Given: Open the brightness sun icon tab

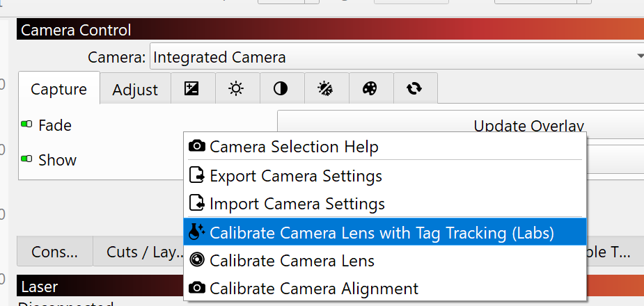Looking at the screenshot, I should pyautogui.click(x=236, y=88).
